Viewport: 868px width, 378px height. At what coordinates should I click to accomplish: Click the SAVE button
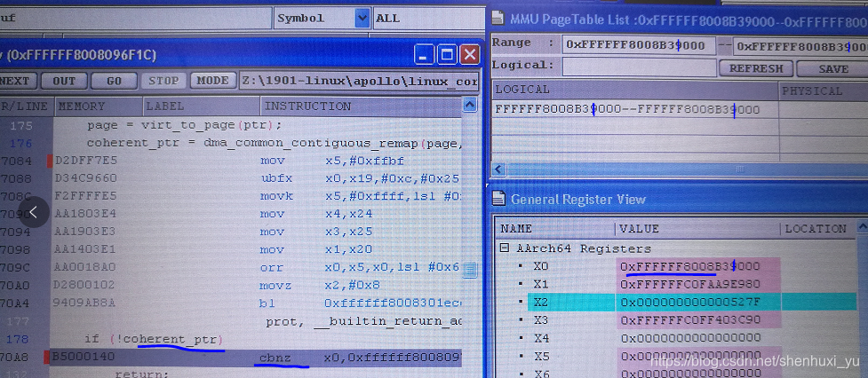pos(832,68)
